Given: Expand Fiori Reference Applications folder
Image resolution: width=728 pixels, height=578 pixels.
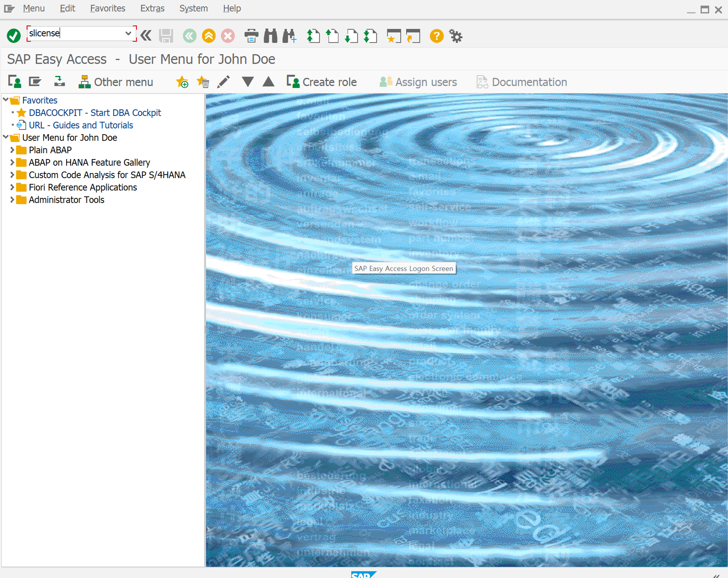Looking at the screenshot, I should 12,187.
